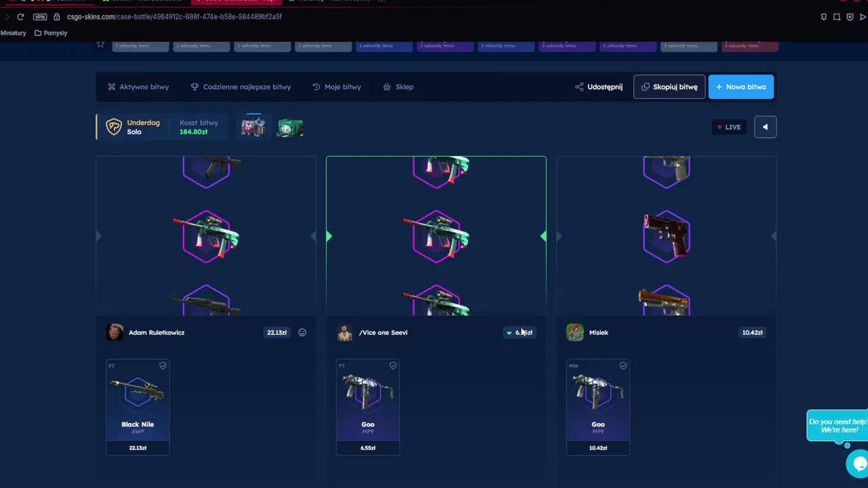Screen dimensions: 868x488
Task: Click the shield check icon on Black Nile card
Action: [x=163, y=366]
